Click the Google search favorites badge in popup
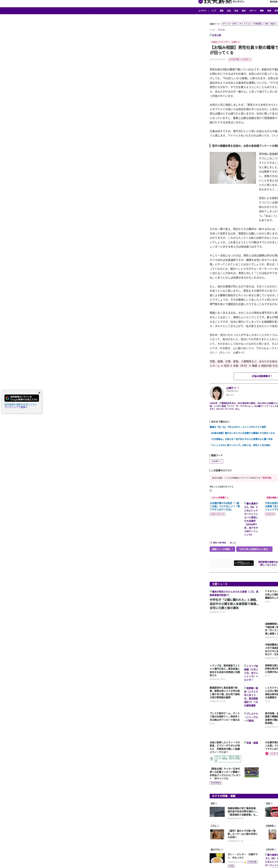Image resolution: width=278 pixels, height=868 pixels. pyautogui.click(x=22, y=398)
